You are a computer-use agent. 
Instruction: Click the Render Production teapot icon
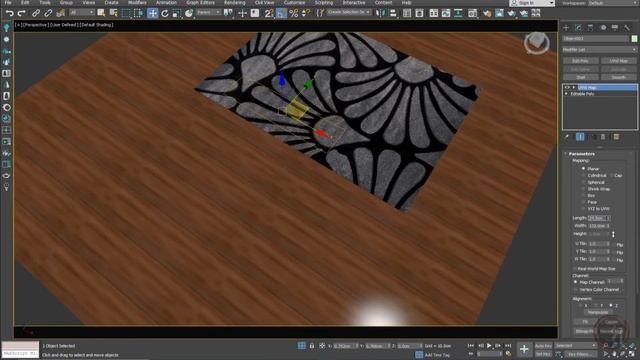(x=511, y=13)
